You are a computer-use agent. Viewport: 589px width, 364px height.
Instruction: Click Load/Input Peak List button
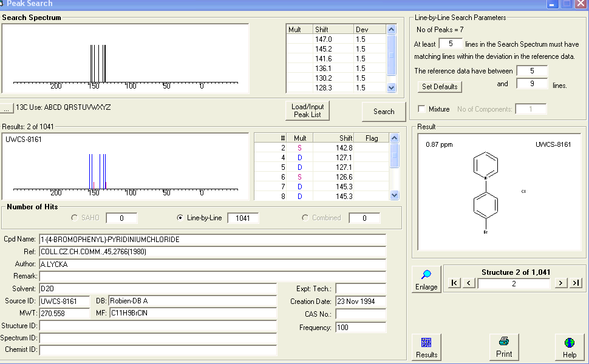click(x=308, y=110)
